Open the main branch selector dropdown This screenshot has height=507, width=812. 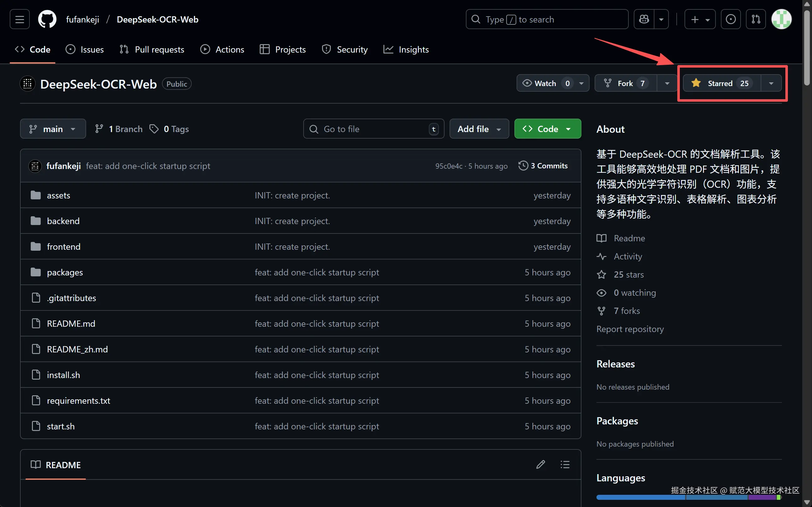[53, 129]
